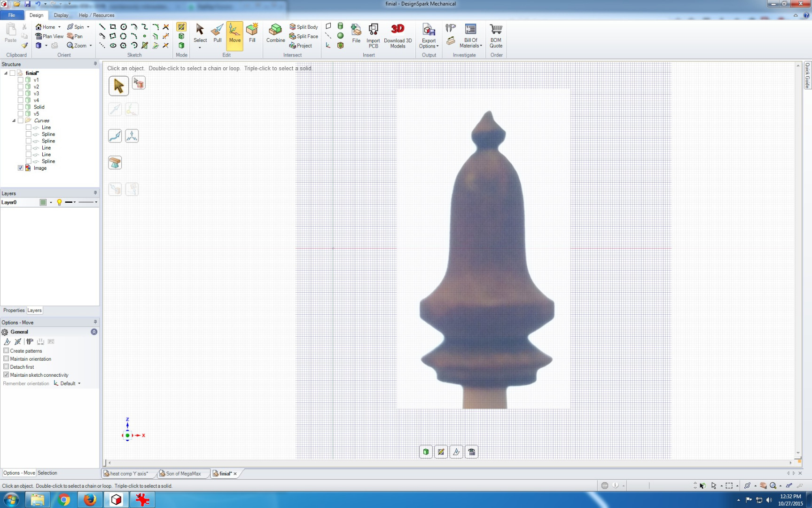812x508 pixels.
Task: Toggle visibility checkbox for v1
Action: pos(21,80)
